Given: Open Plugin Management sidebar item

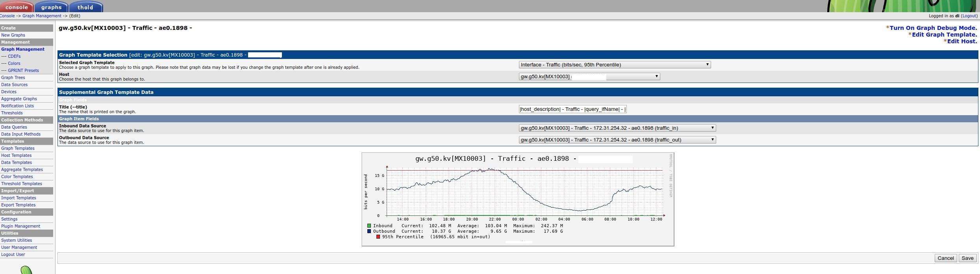Looking at the screenshot, I should point(20,226).
